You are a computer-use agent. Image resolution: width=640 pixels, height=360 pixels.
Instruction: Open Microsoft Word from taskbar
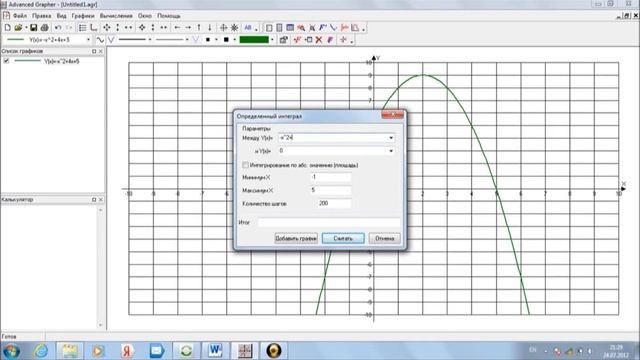(x=215, y=351)
